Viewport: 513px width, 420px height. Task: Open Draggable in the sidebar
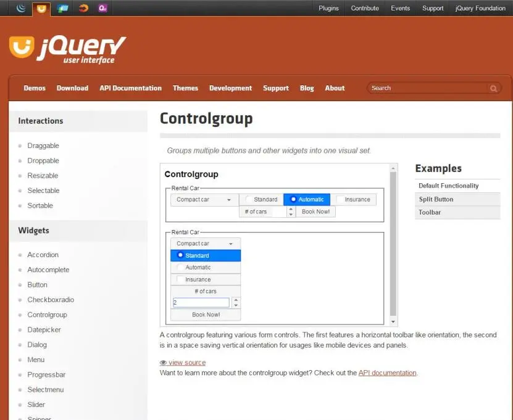43,146
